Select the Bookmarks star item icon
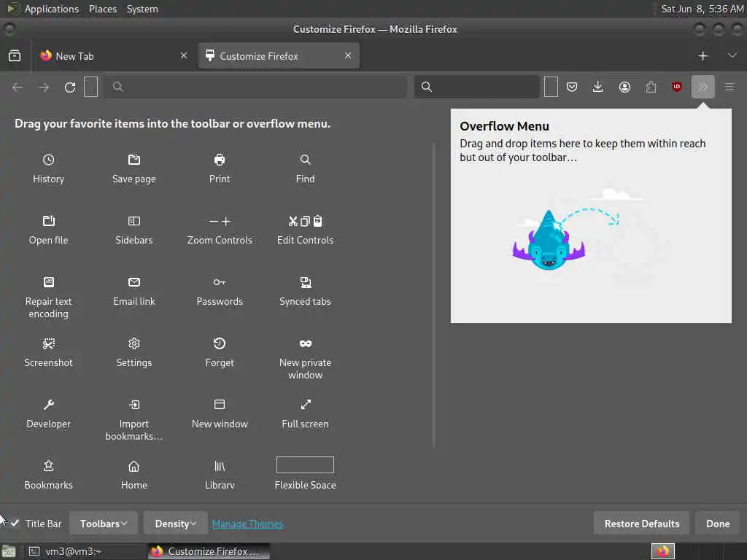The height and width of the screenshot is (560, 747). (48, 466)
